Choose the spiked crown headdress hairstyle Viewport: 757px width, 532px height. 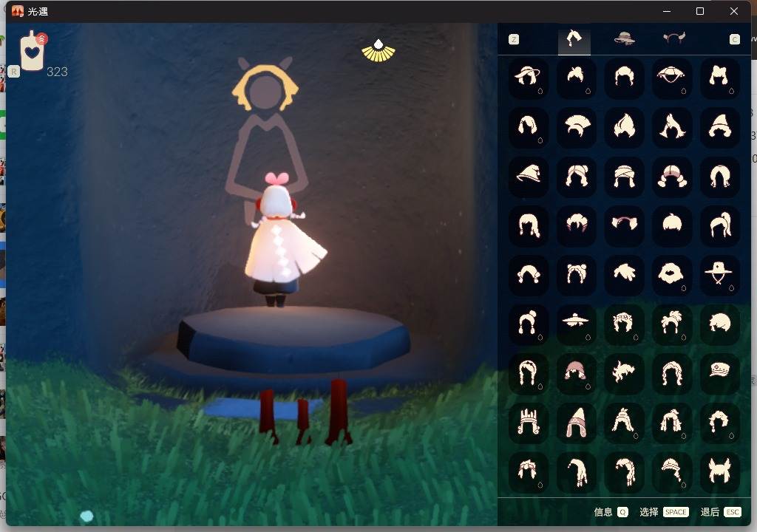[528, 422]
